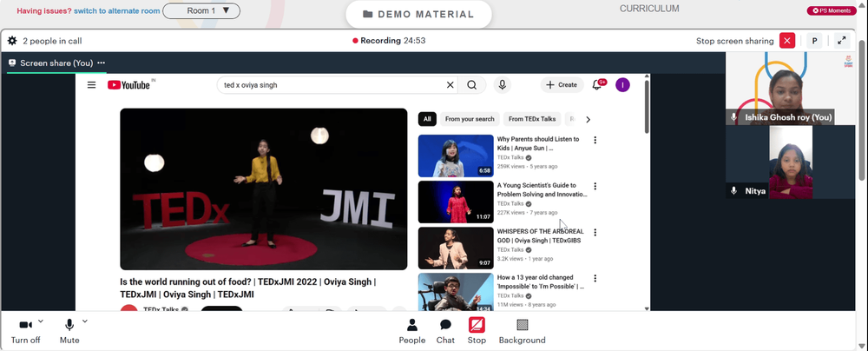This screenshot has height=351, width=868.
Task: Click switch to alternate room link
Action: pyautogui.click(x=117, y=11)
